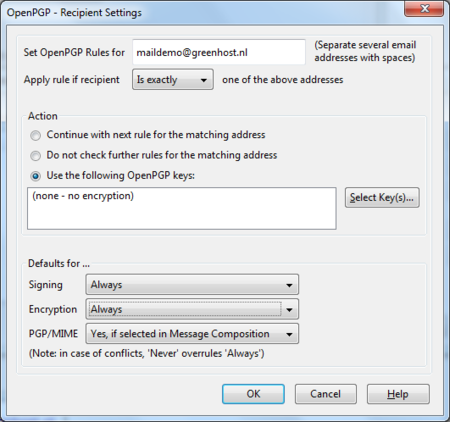Viewport: 450px width, 422px height.
Task: Click the 'Is exactly' dropdown arrow icon
Action: (x=204, y=80)
